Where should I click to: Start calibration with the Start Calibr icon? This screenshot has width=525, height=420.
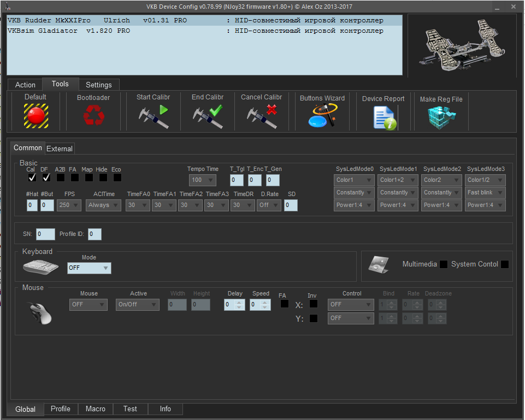point(154,116)
